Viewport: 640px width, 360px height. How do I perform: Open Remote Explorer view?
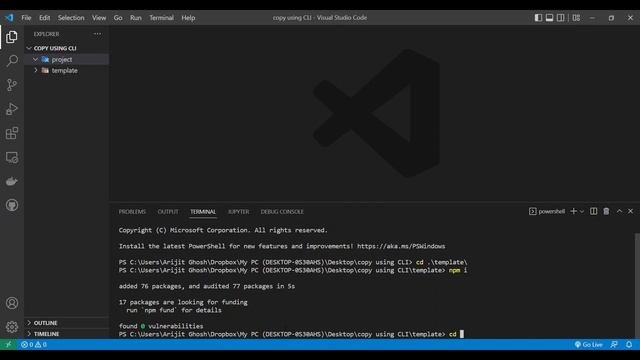12,158
